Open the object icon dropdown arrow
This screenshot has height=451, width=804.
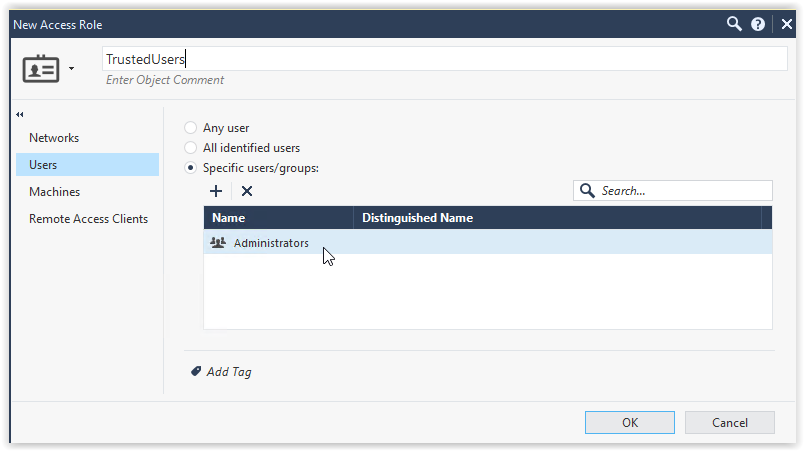click(71, 70)
